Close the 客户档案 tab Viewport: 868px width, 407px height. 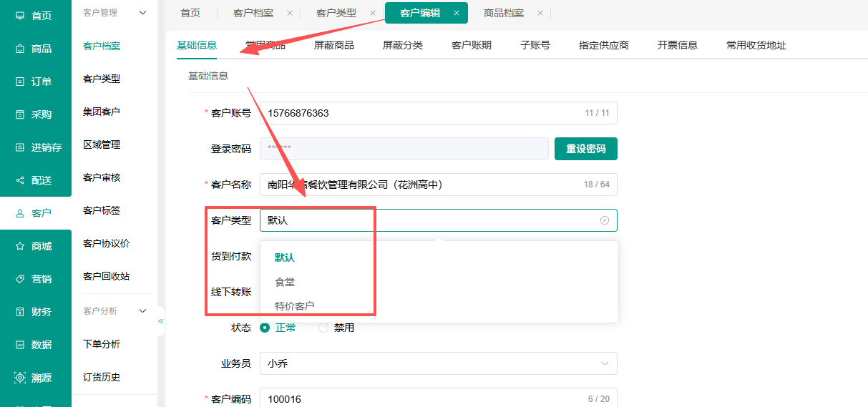(289, 13)
